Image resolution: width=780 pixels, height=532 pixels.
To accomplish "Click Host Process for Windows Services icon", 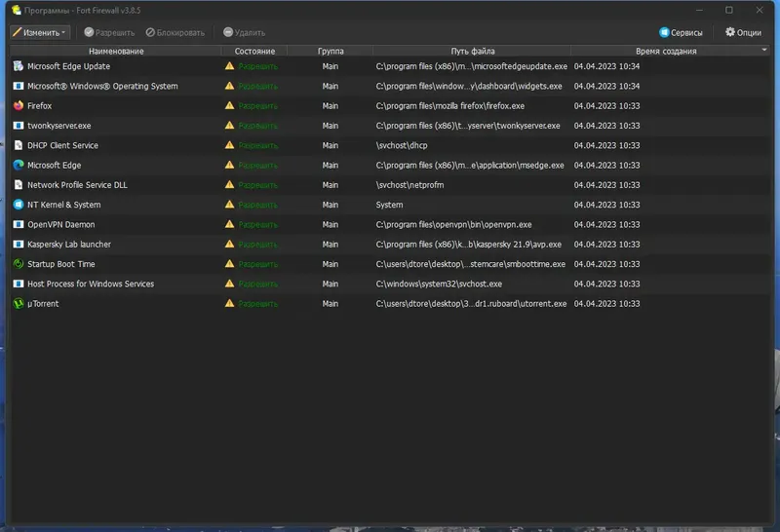I will [19, 284].
